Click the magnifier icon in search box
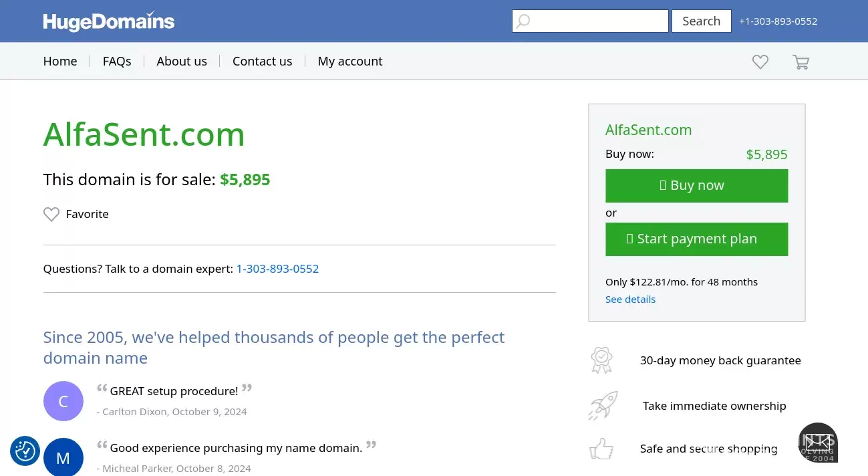This screenshot has width=868, height=476. pyautogui.click(x=523, y=21)
